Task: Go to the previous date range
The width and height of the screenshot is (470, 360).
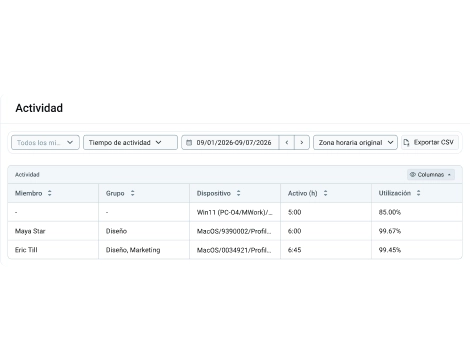Action: click(x=287, y=142)
